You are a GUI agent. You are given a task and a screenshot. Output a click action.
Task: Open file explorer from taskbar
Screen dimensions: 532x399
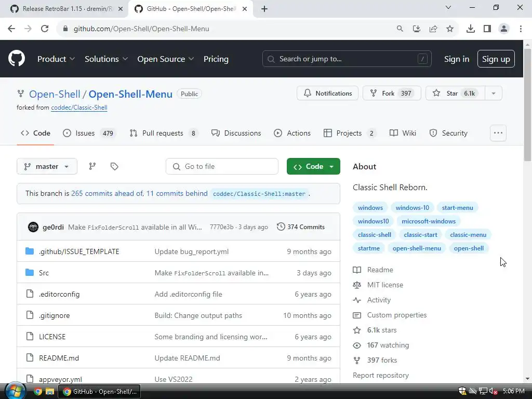(50, 392)
